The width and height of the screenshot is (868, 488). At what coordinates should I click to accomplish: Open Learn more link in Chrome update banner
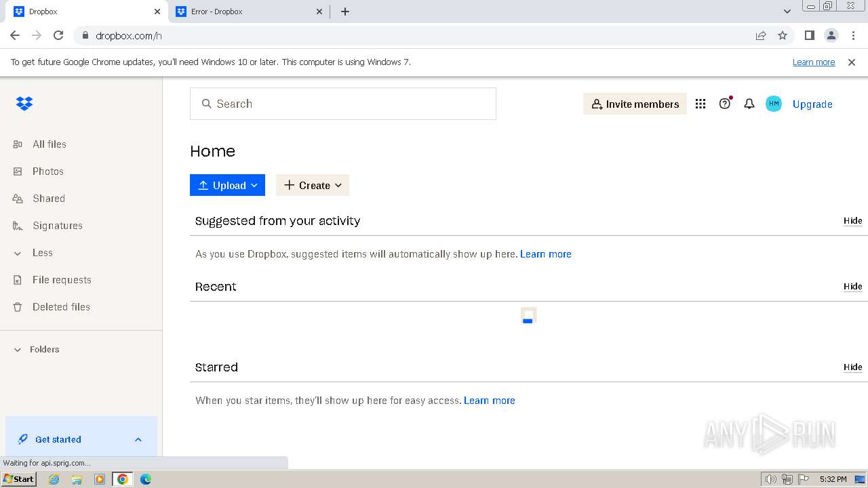(814, 62)
